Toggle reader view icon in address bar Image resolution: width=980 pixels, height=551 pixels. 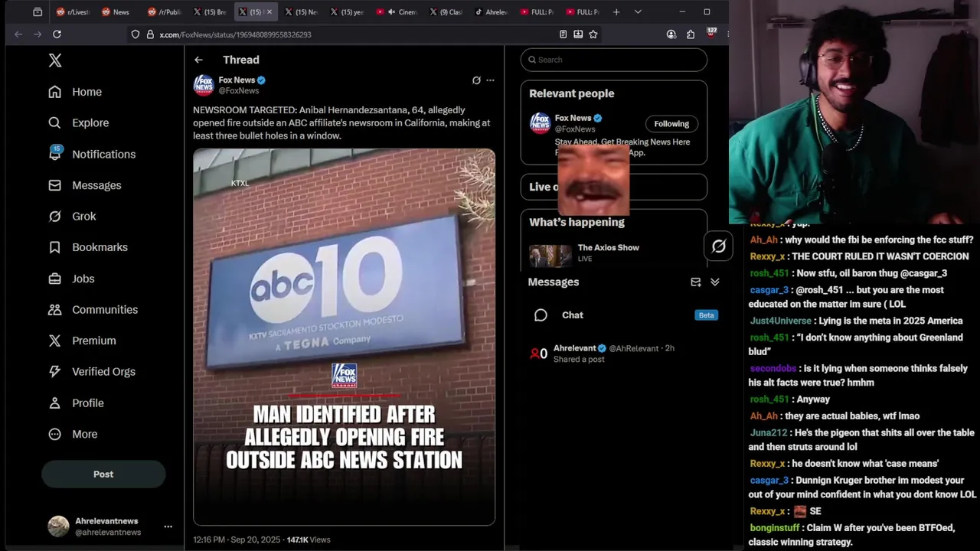click(563, 34)
